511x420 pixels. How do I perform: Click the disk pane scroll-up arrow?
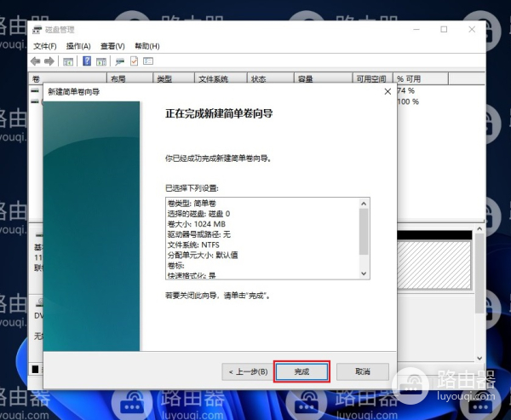479,229
